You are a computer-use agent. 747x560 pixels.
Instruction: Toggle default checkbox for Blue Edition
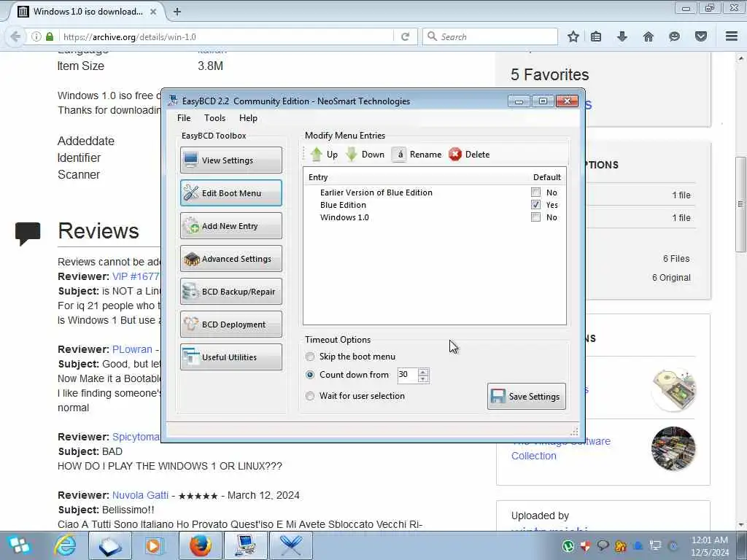point(536,205)
